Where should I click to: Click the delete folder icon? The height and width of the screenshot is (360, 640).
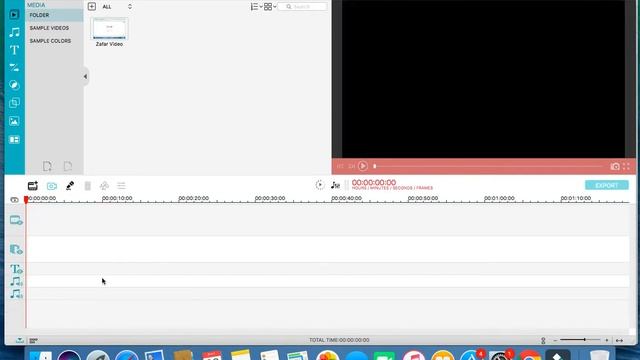tap(68, 166)
